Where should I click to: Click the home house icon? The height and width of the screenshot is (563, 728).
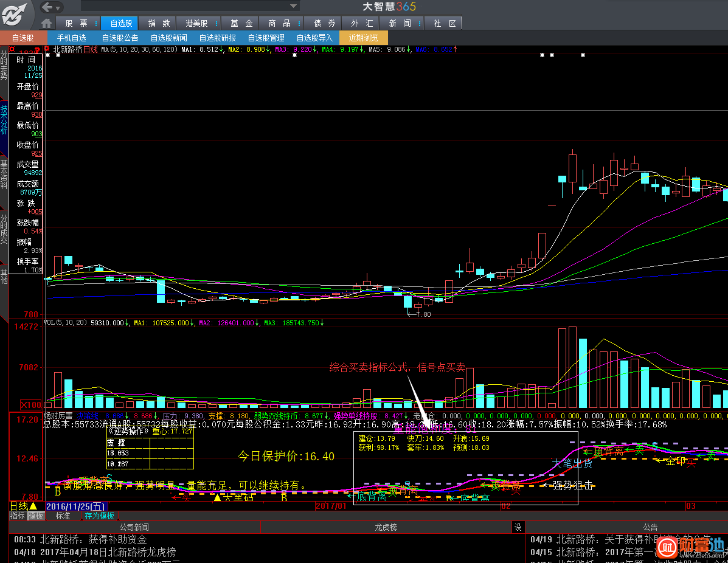coord(46,23)
